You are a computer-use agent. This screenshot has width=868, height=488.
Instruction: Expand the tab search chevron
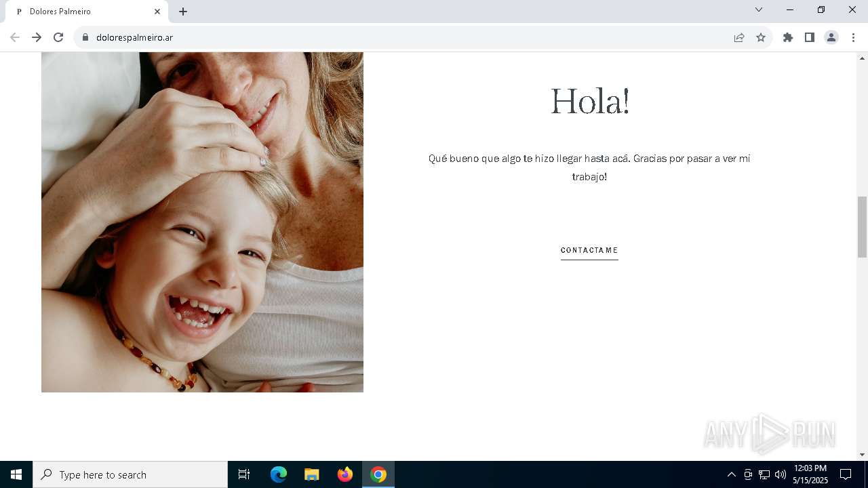759,9
